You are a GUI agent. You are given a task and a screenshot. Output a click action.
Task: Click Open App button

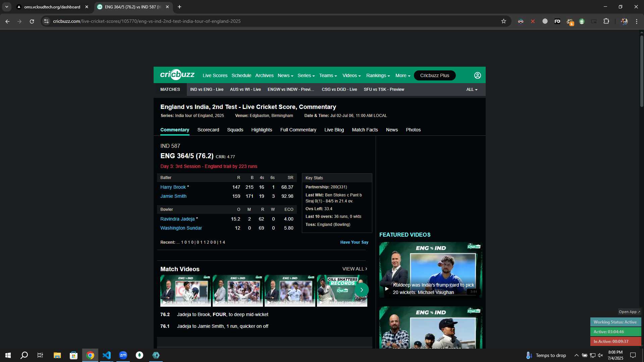point(629,312)
